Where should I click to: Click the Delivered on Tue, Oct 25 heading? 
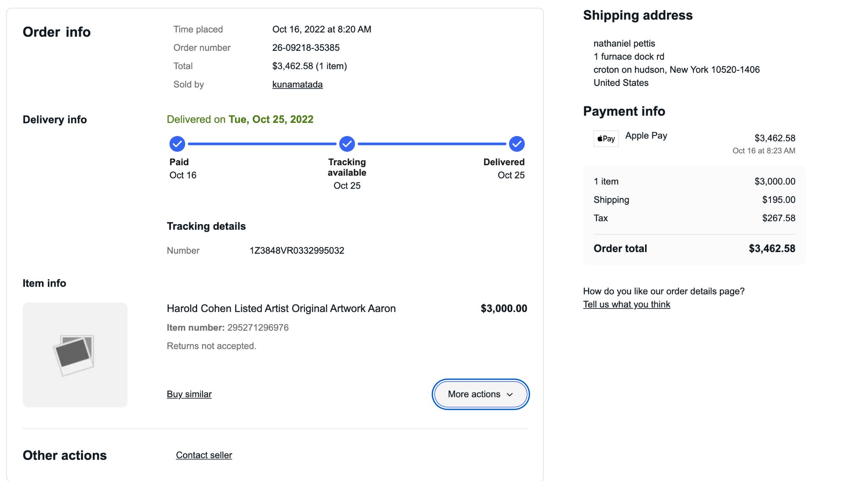click(240, 120)
